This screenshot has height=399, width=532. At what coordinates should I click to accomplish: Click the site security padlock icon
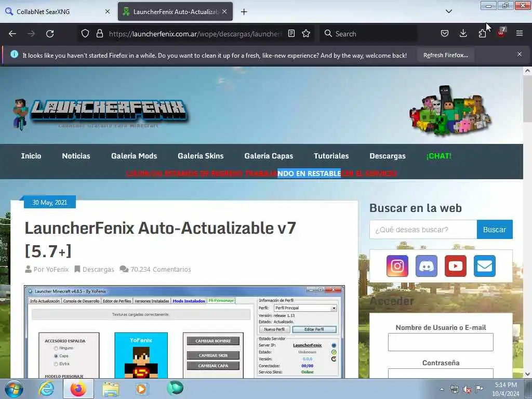[x=99, y=33]
